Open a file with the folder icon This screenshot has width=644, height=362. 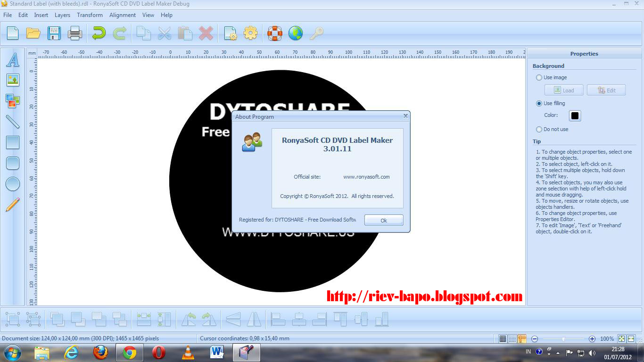[x=33, y=33]
